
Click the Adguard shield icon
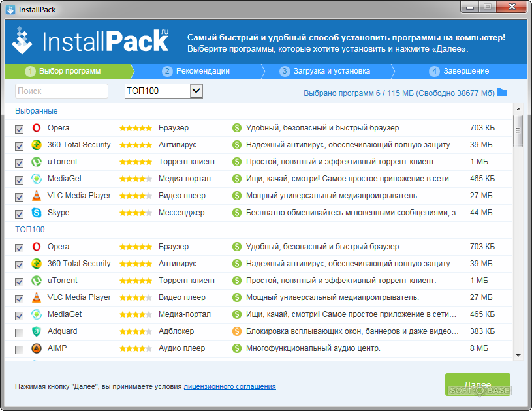click(x=37, y=331)
